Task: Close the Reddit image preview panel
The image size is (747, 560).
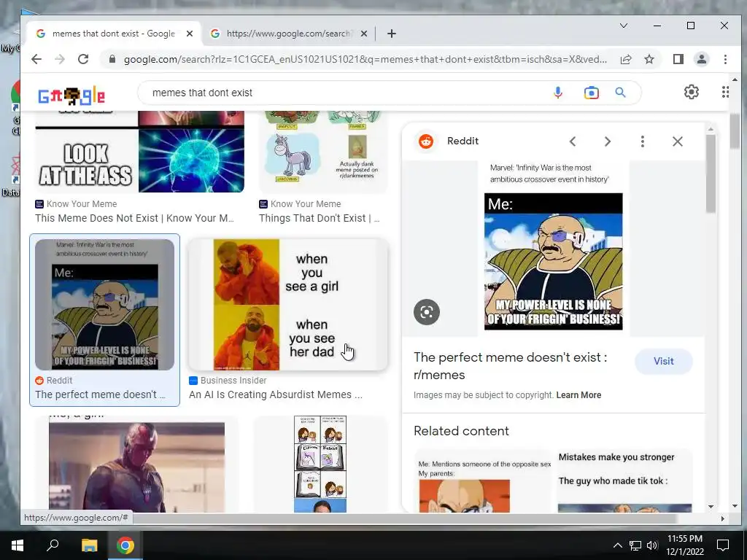Action: click(678, 141)
